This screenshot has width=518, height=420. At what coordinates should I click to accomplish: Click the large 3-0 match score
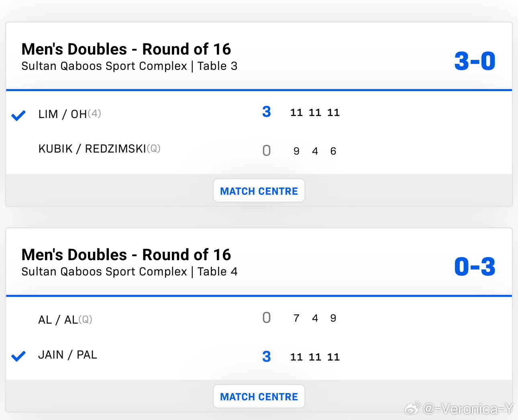(x=475, y=61)
